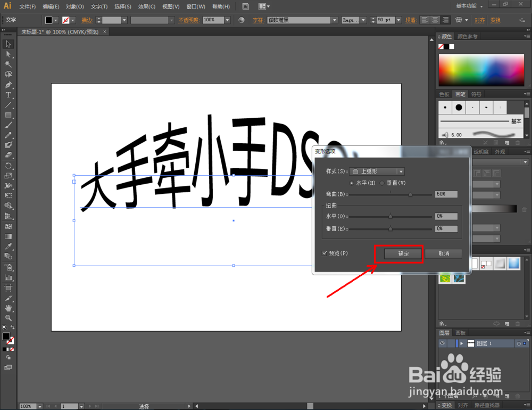The height and width of the screenshot is (410, 532).
Task: Align text left in control bar
Action: pos(425,20)
